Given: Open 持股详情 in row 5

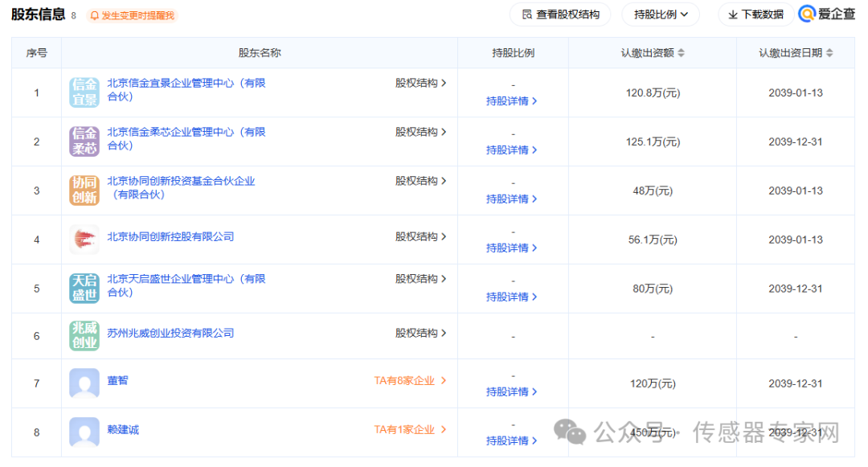Looking at the screenshot, I should [511, 297].
